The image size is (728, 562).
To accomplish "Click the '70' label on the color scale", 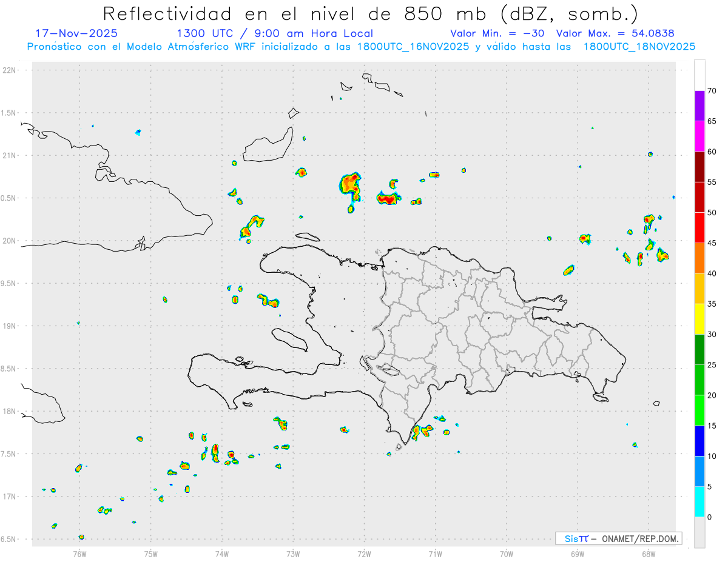I will 712,90.
